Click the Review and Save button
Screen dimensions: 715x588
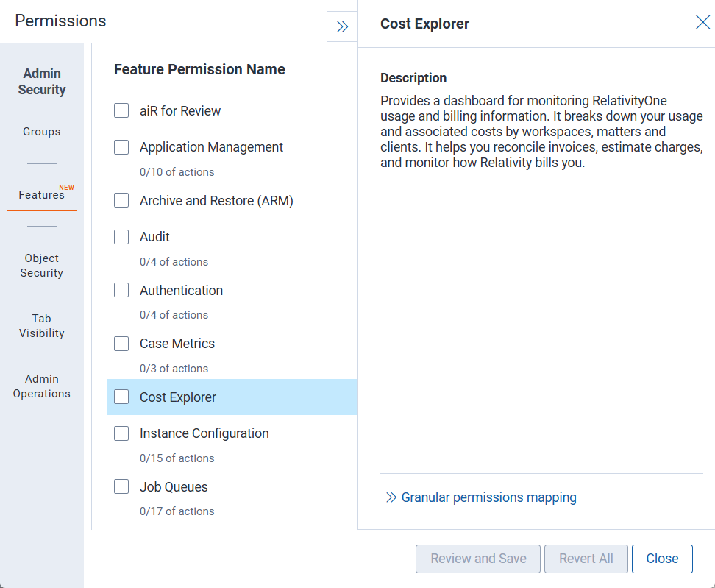pos(478,559)
